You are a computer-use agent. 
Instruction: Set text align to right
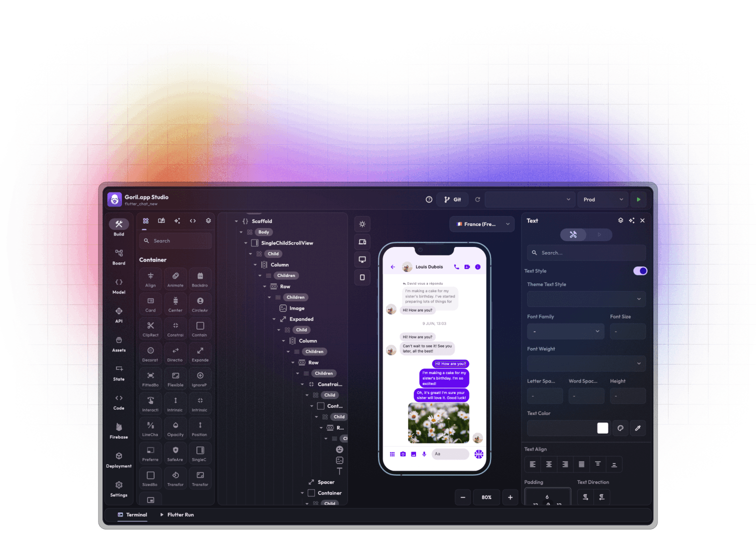pos(565,464)
